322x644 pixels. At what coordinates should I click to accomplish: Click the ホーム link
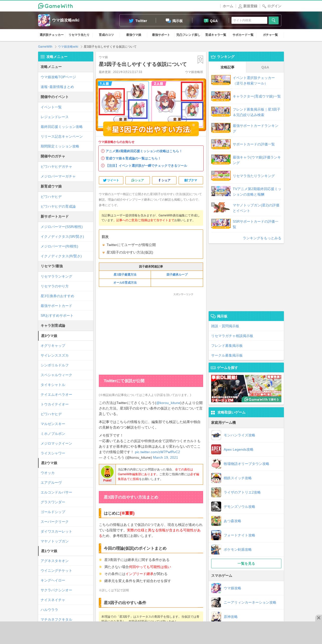click(228, 6)
